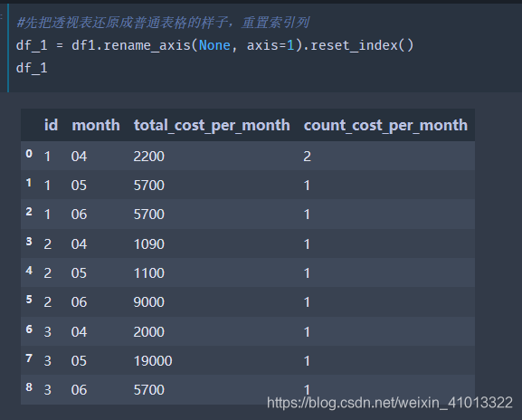Click month value 04 in row 0

[79, 157]
